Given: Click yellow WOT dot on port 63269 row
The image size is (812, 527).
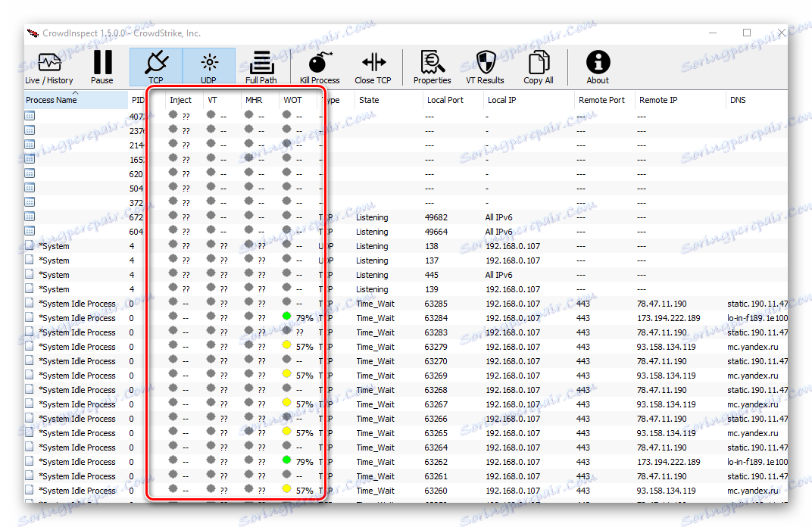Looking at the screenshot, I should point(286,374).
